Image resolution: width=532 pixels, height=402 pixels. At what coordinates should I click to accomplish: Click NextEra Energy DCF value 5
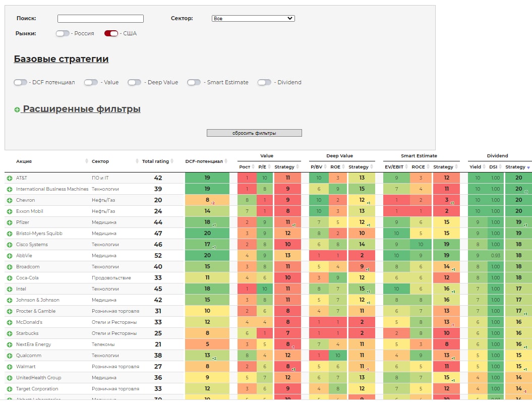(x=207, y=344)
